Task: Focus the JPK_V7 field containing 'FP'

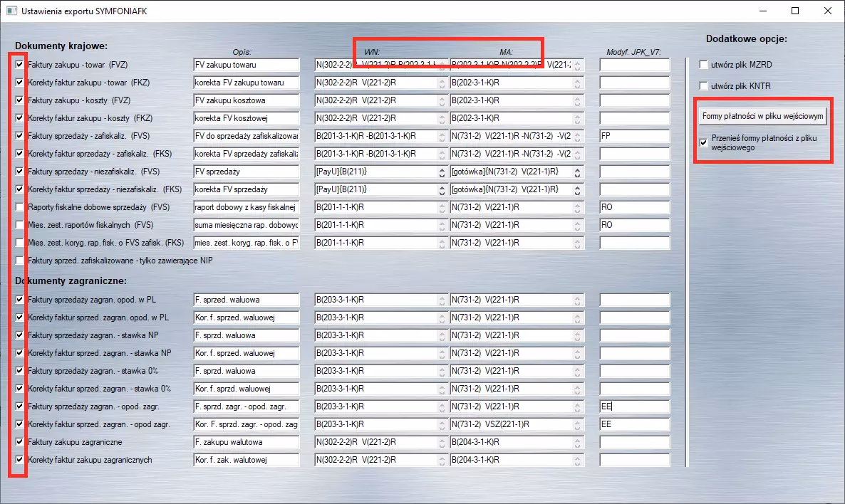Action: [x=634, y=136]
